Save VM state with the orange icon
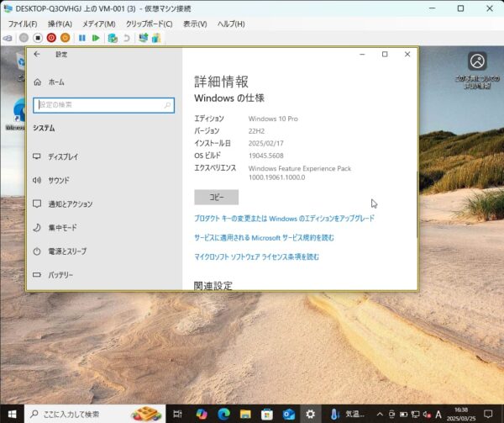The height and width of the screenshot is (423, 504). 66,38
